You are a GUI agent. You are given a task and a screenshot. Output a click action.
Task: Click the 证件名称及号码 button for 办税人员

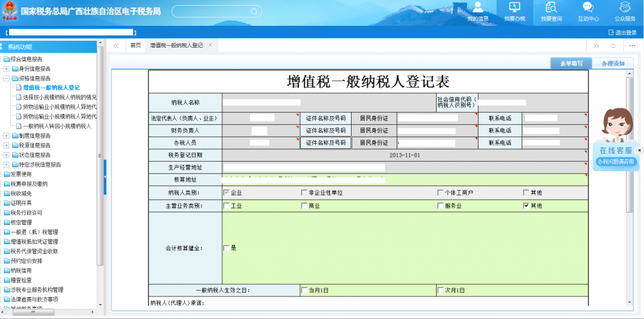point(325,143)
